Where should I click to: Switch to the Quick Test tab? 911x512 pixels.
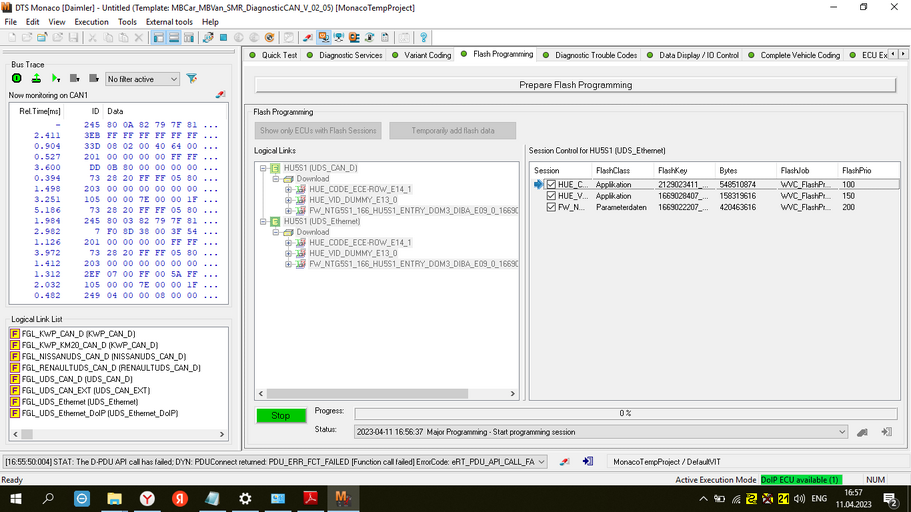273,55
